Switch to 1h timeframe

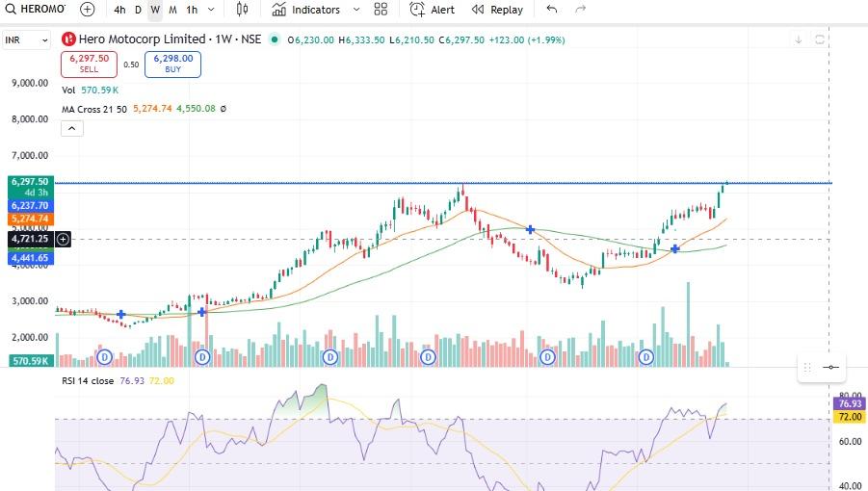(x=192, y=10)
